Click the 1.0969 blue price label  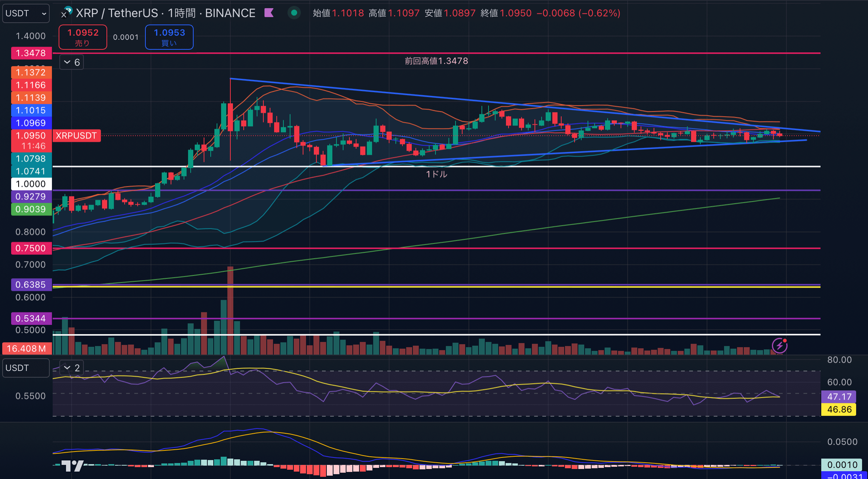(x=31, y=123)
